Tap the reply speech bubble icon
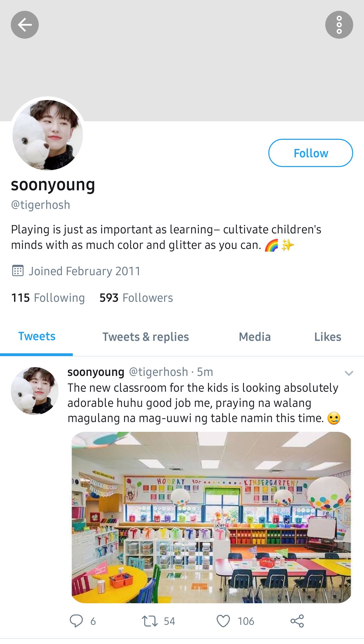This screenshot has height=644, width=364. coord(76,621)
